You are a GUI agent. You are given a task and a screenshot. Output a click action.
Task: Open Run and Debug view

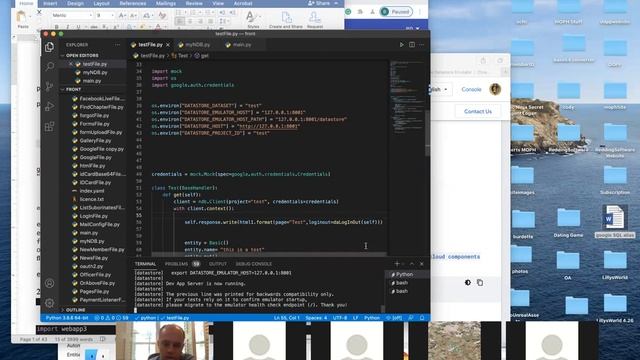click(x=49, y=107)
